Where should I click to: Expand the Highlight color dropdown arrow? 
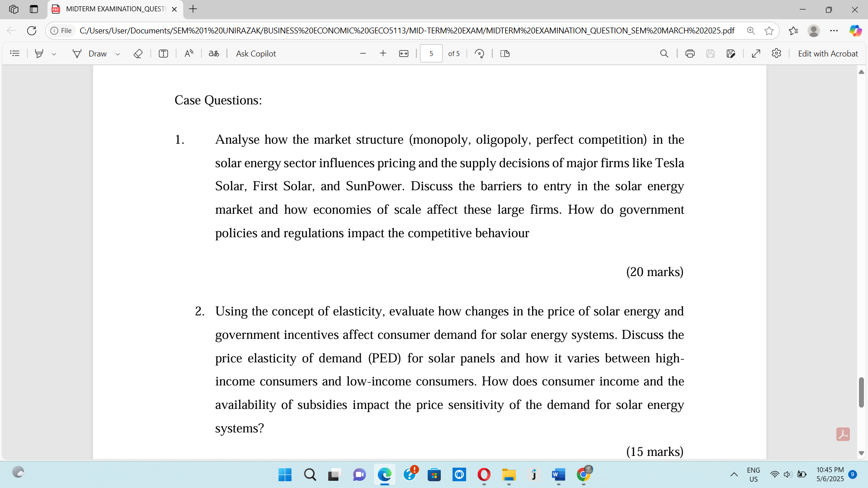(54, 54)
